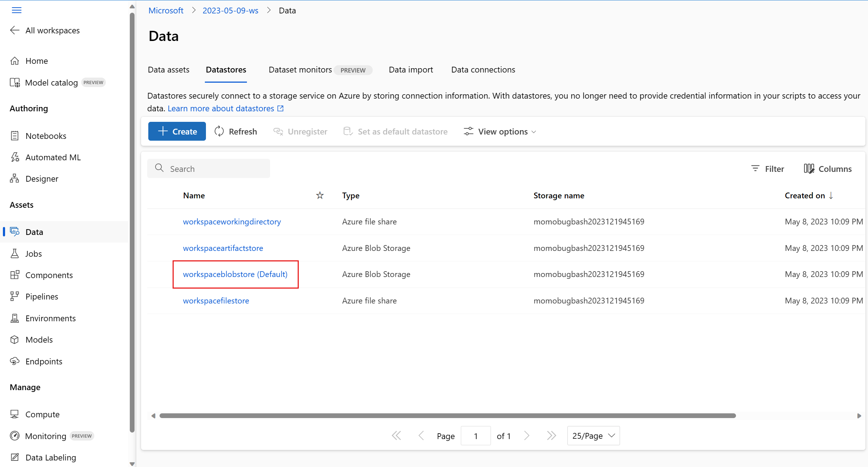Click the Create button
Viewport: 868px width, 467px height.
[x=177, y=132]
